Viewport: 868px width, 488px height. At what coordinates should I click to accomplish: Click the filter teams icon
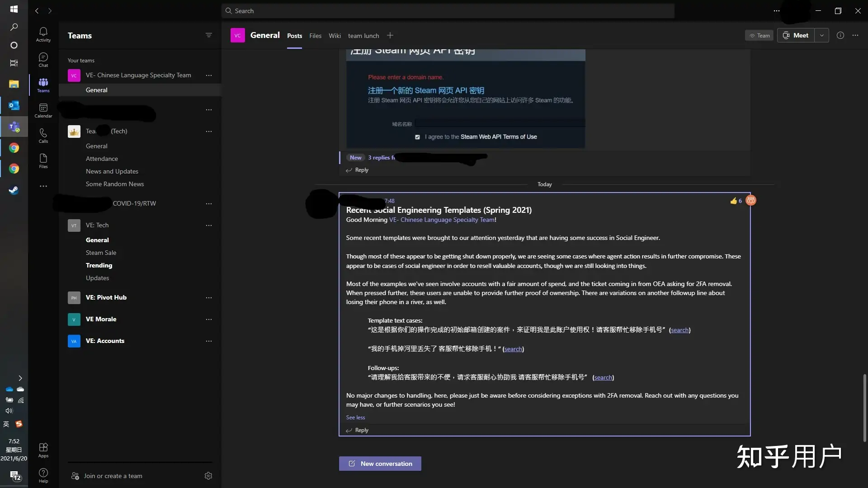208,35
